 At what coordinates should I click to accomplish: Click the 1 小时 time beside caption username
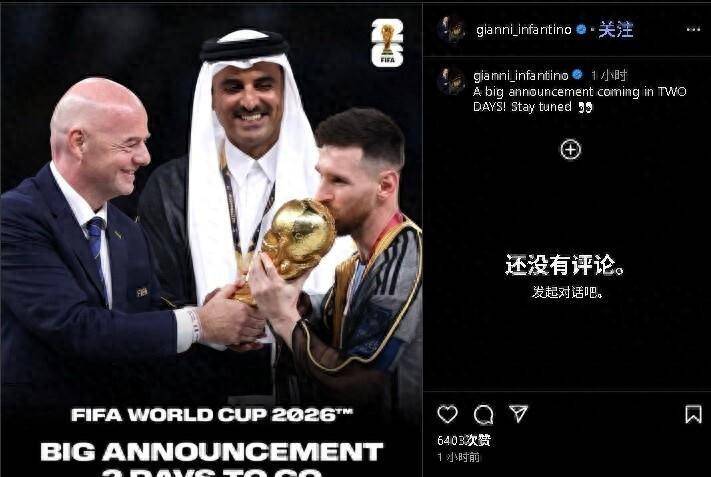[x=609, y=75]
